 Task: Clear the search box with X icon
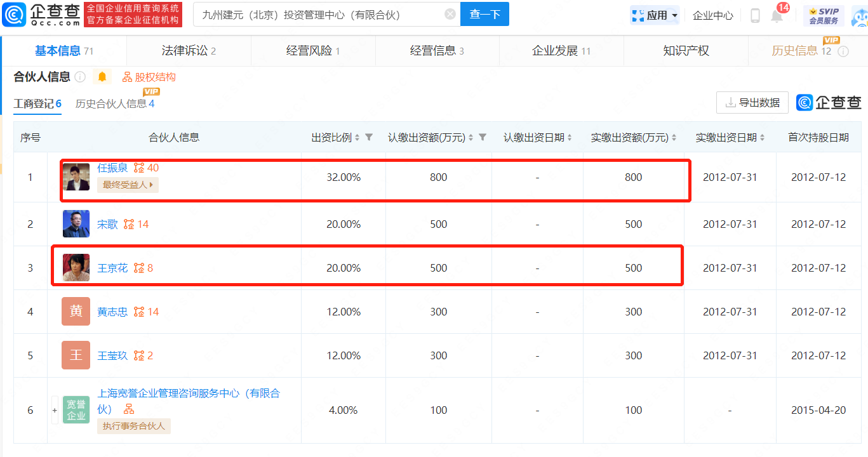pyautogui.click(x=450, y=14)
